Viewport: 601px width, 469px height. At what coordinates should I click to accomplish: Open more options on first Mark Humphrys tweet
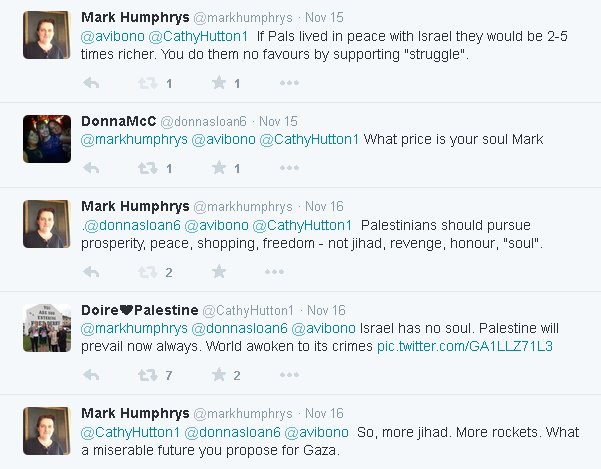point(289,83)
